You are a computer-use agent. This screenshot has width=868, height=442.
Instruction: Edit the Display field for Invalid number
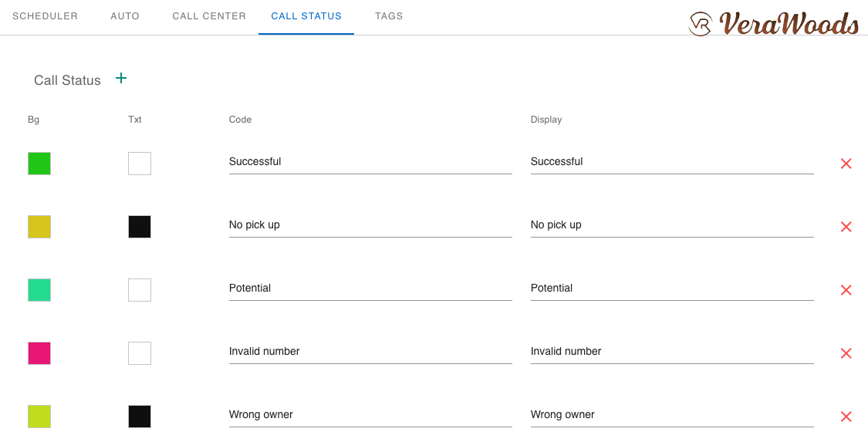click(671, 352)
